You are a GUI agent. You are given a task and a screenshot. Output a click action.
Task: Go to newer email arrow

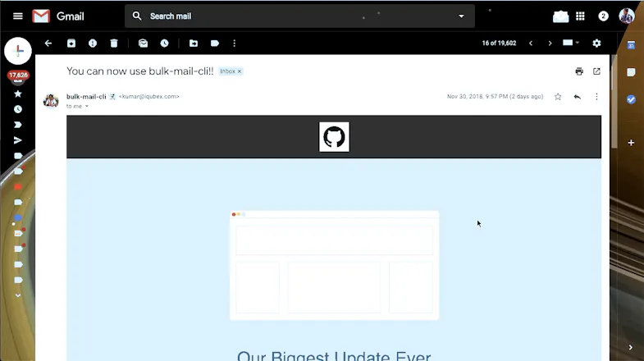(x=531, y=43)
